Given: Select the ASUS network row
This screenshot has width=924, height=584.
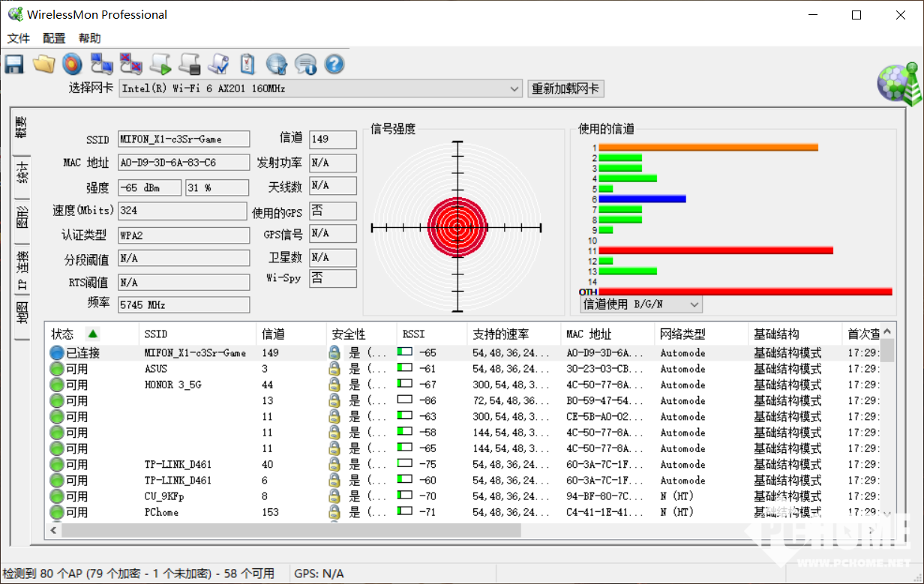Looking at the screenshot, I should 156,369.
